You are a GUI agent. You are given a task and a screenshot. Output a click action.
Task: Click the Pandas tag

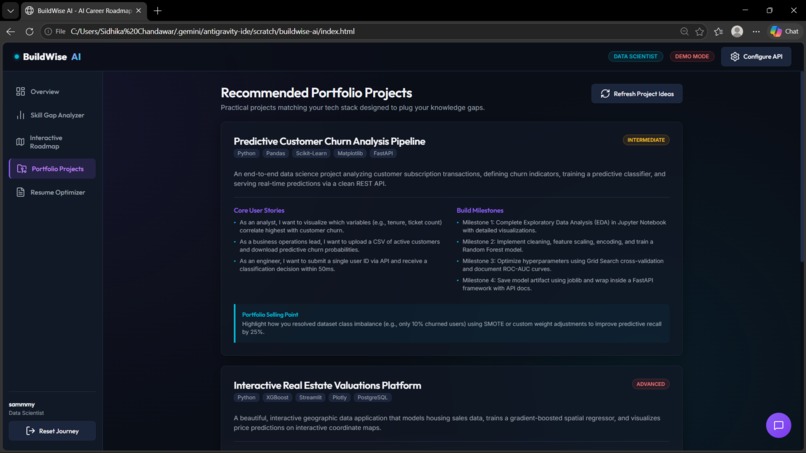276,153
